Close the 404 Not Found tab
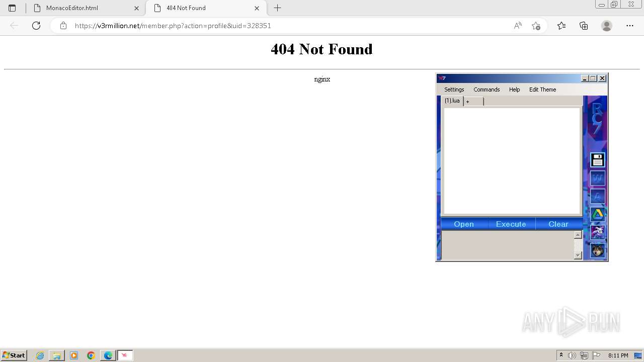Image resolution: width=644 pixels, height=362 pixels. tap(257, 8)
